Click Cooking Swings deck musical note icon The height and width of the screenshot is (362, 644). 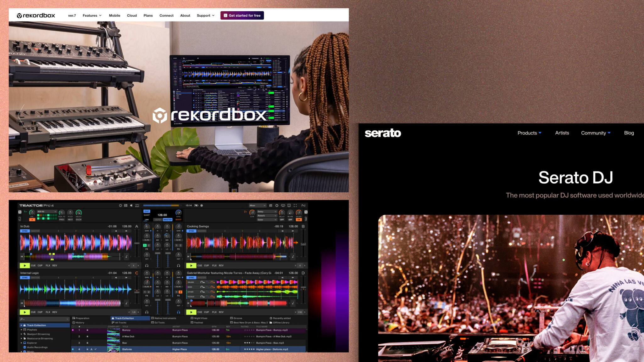[293, 257]
